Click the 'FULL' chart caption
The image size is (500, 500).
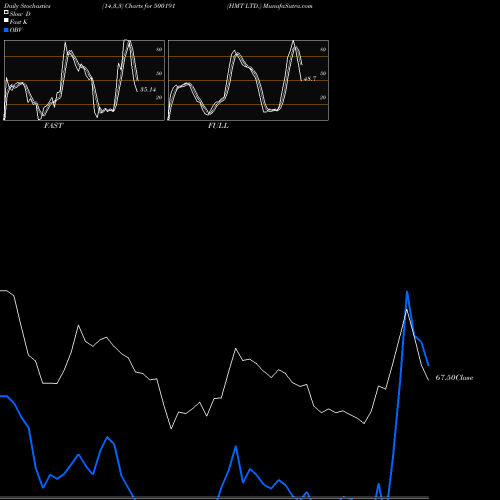[218, 126]
